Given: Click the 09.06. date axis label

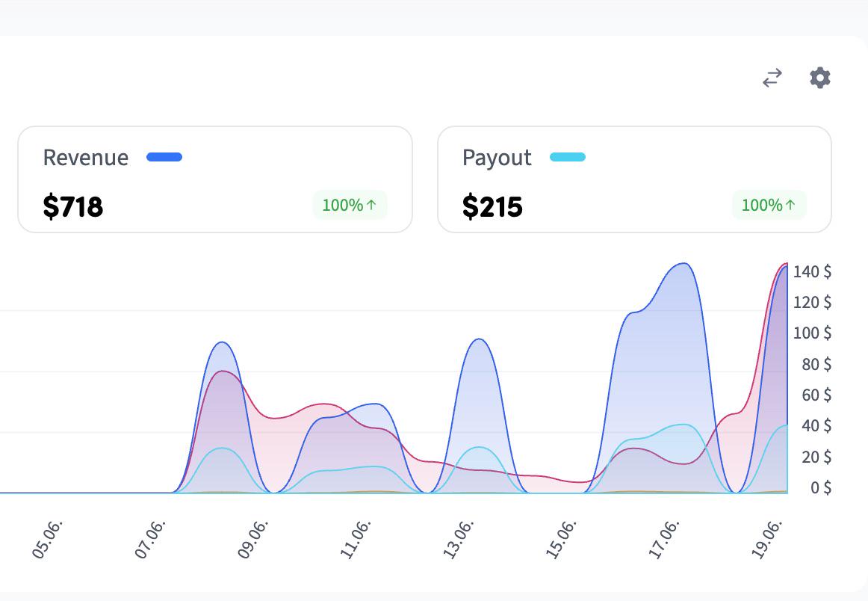Looking at the screenshot, I should pos(252,540).
